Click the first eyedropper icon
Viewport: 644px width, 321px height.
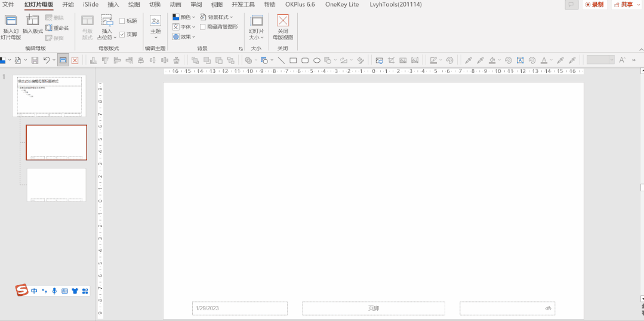[x=468, y=60]
